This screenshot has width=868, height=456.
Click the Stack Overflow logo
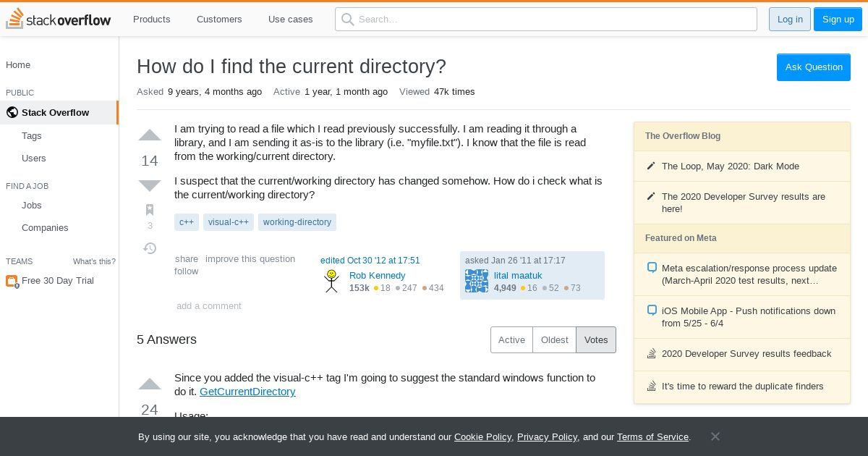(x=59, y=19)
